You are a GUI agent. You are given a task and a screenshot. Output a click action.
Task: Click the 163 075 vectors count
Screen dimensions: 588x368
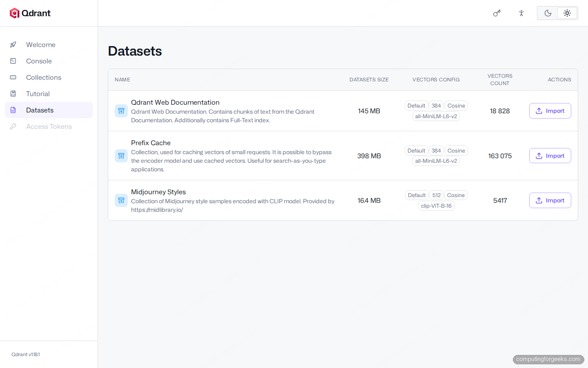pos(500,156)
